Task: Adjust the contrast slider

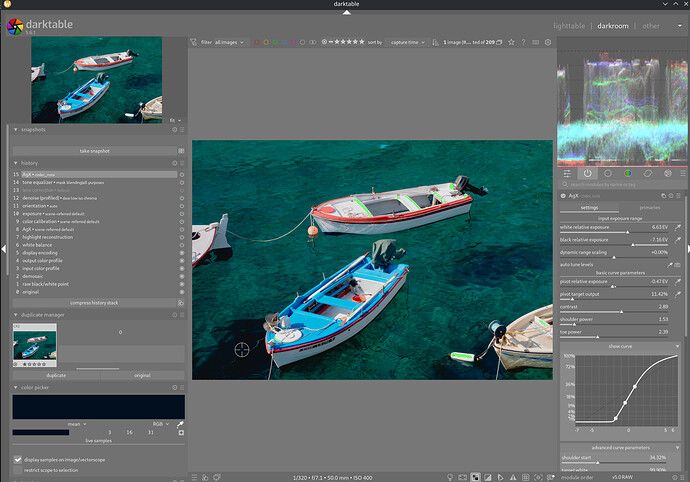Action: [x=614, y=308]
